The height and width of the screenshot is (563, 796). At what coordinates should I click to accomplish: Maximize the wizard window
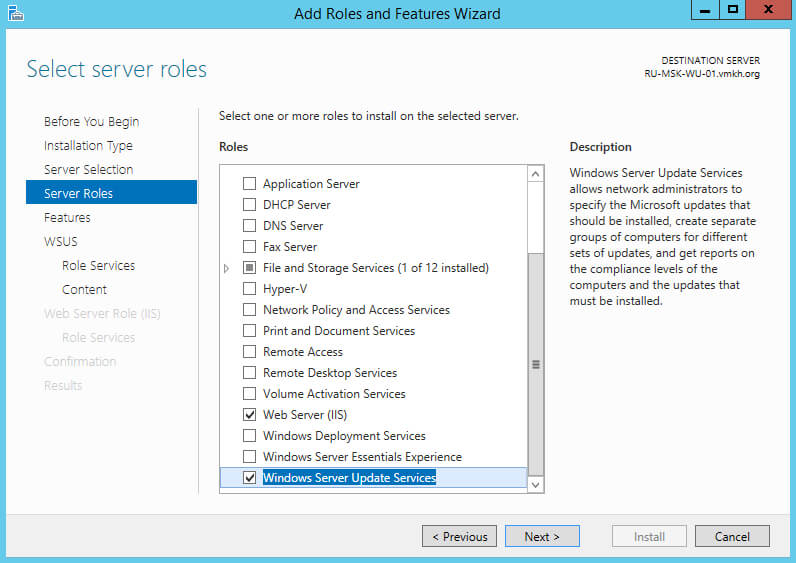(x=733, y=10)
